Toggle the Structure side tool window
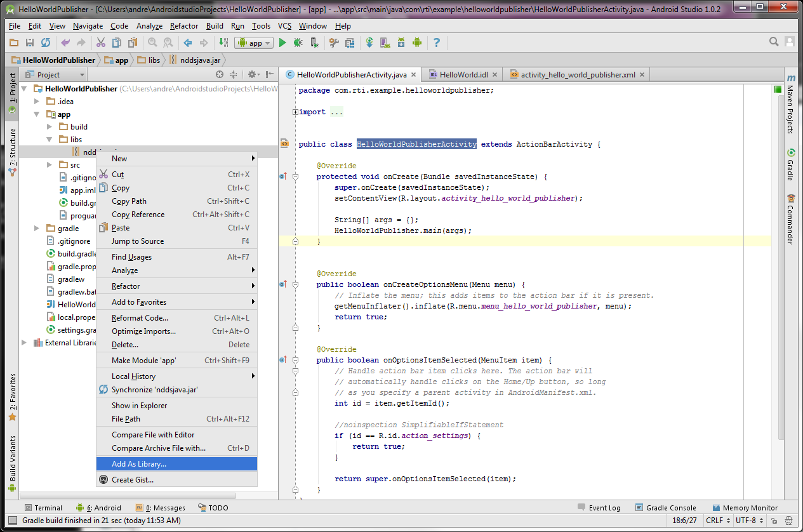Screen dimensions: 803x532 12,152
